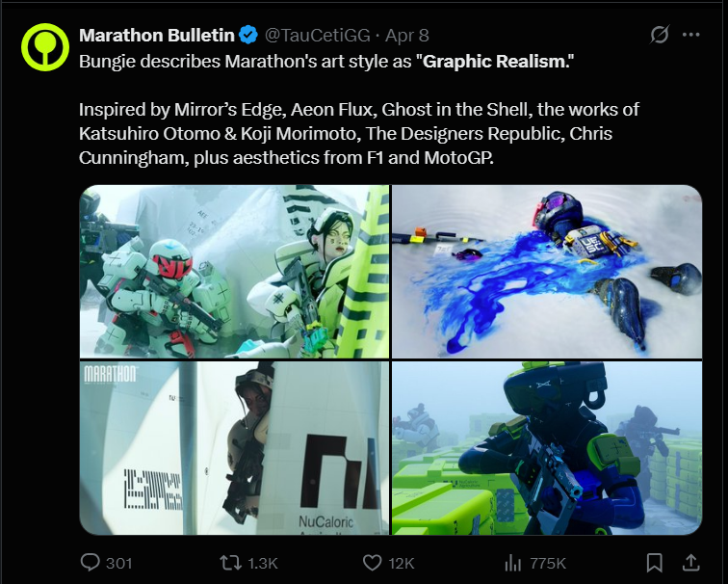Open image of white armored soldiers
The height and width of the screenshot is (584, 728).
tap(234, 272)
